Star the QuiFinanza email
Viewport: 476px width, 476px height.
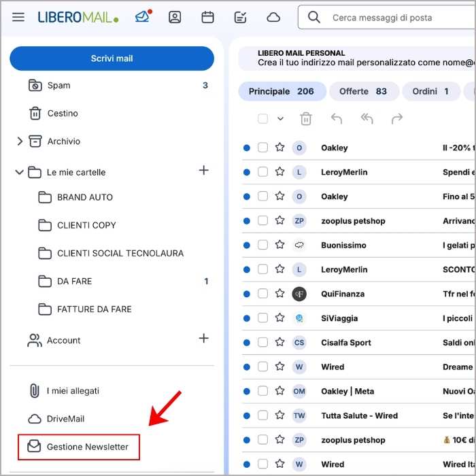click(279, 294)
